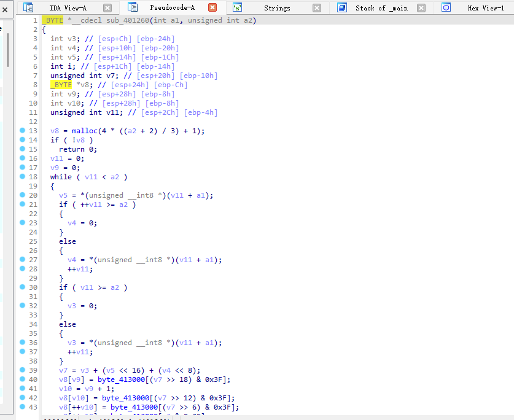This screenshot has width=514, height=420.
Task: Click 'v3 = 0;' on line 32
Action: coord(82,306)
